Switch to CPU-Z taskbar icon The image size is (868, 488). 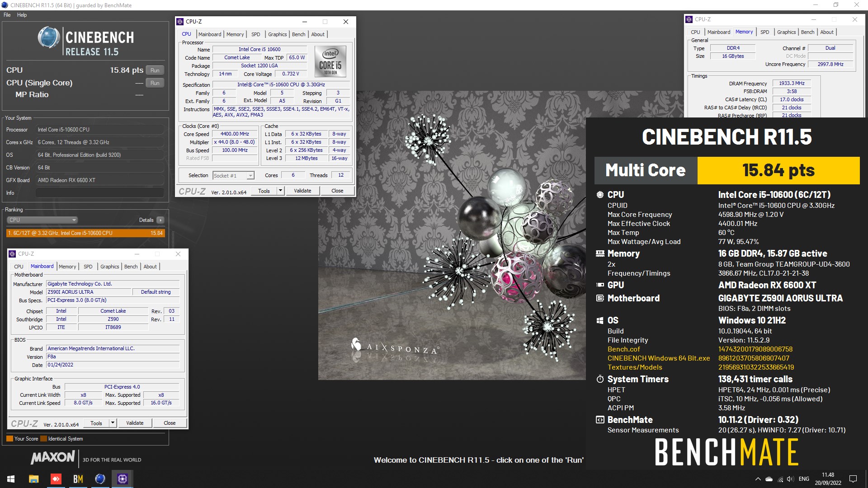coord(123,479)
